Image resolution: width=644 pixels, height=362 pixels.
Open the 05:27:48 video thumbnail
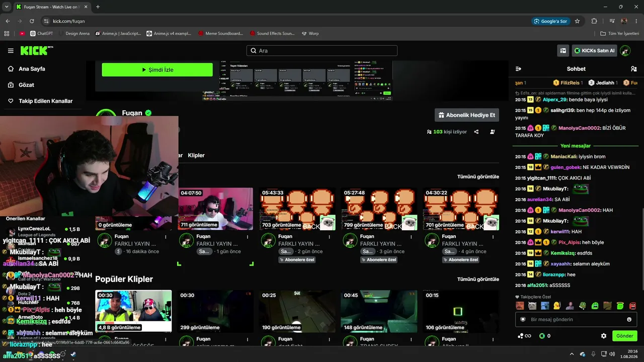click(379, 209)
